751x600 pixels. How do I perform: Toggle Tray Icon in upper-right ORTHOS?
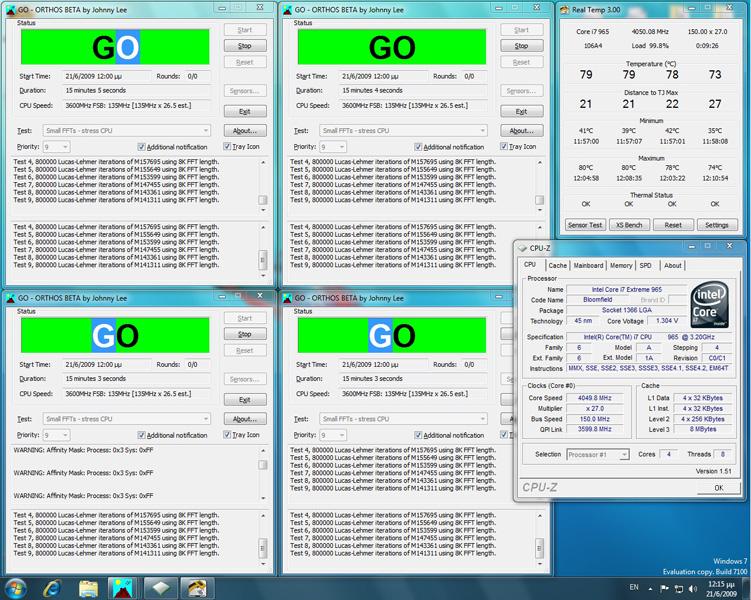(x=504, y=147)
